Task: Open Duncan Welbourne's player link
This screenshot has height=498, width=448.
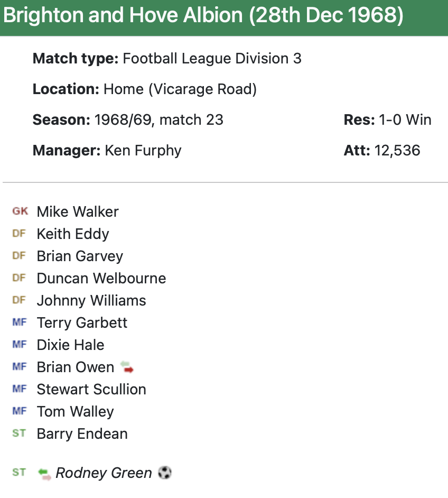Action: 101,278
